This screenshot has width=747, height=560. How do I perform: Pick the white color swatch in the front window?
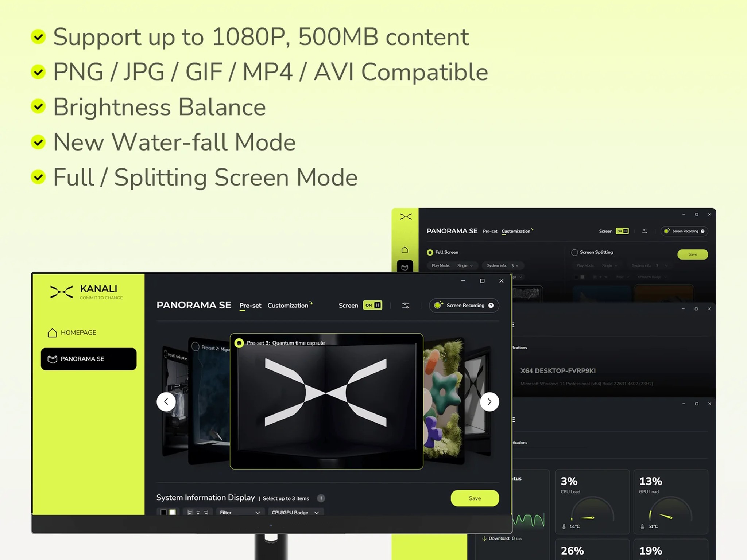(173, 512)
